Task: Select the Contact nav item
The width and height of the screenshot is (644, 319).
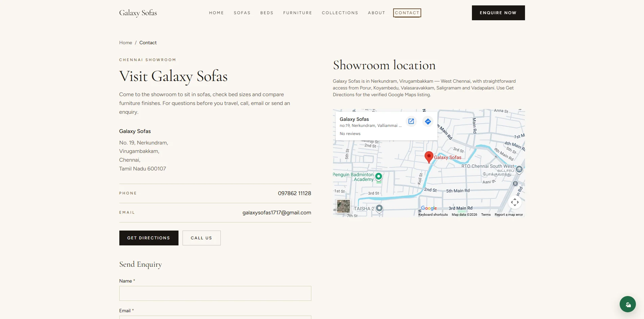Action: pyautogui.click(x=407, y=13)
